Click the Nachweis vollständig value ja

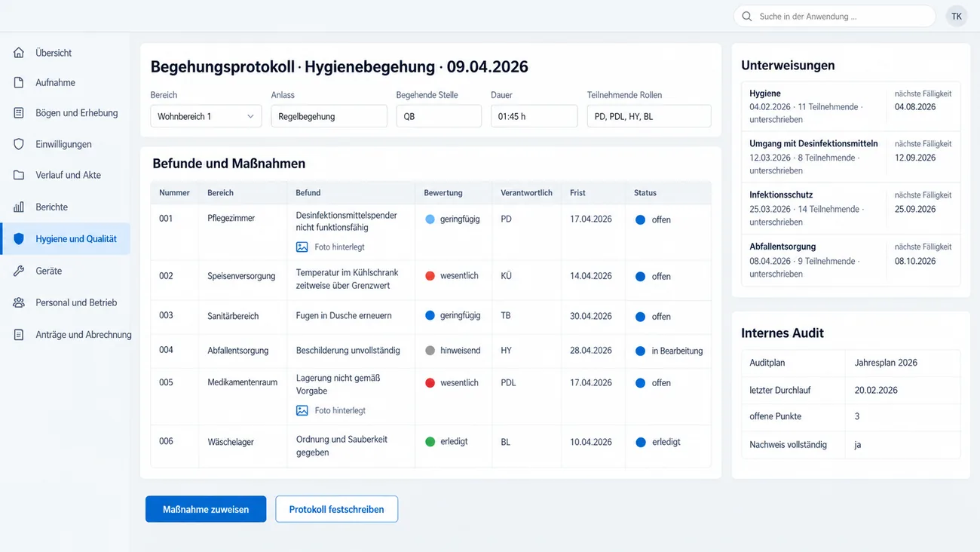[858, 445]
